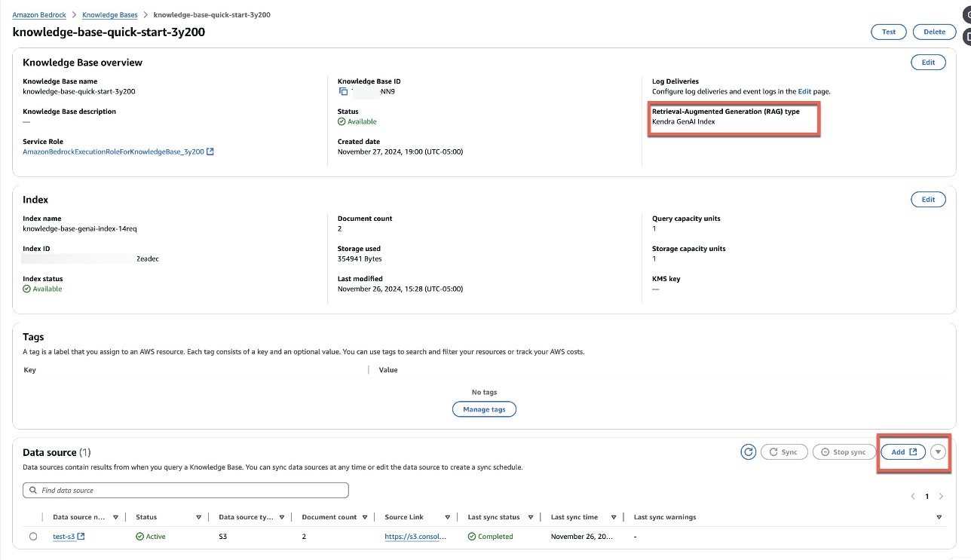The width and height of the screenshot is (971, 560).
Task: Sort by Source Link column
Action: tap(447, 517)
